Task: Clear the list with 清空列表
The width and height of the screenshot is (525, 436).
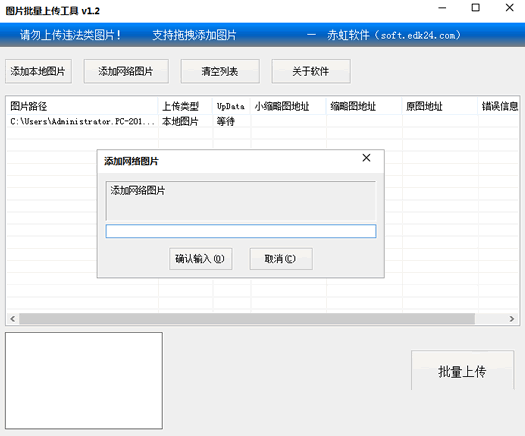Action: (x=220, y=71)
